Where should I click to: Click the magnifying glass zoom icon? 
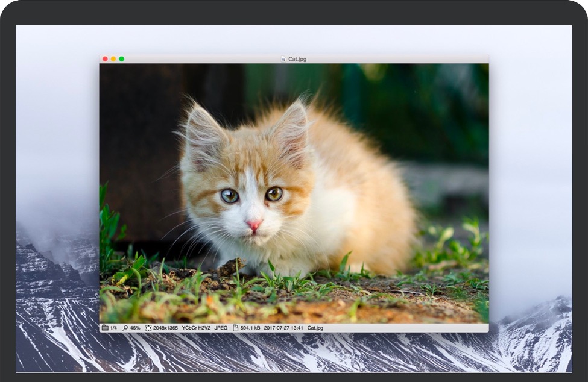[x=124, y=328]
